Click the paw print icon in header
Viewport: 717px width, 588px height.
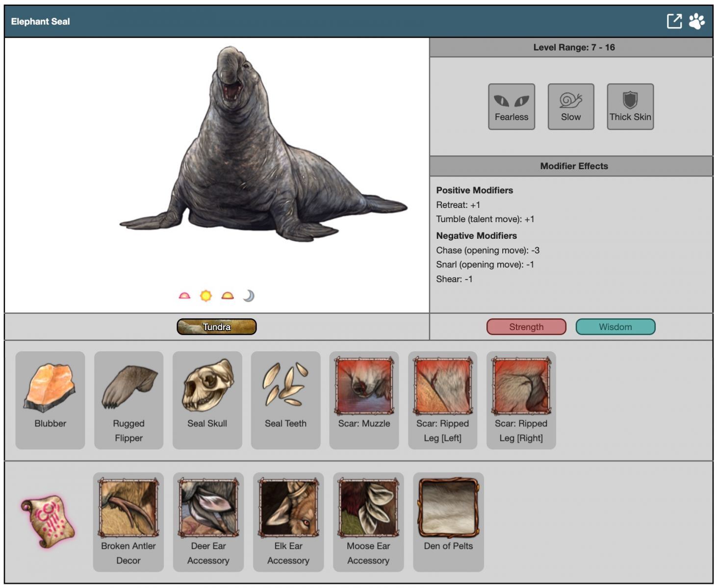click(x=696, y=21)
